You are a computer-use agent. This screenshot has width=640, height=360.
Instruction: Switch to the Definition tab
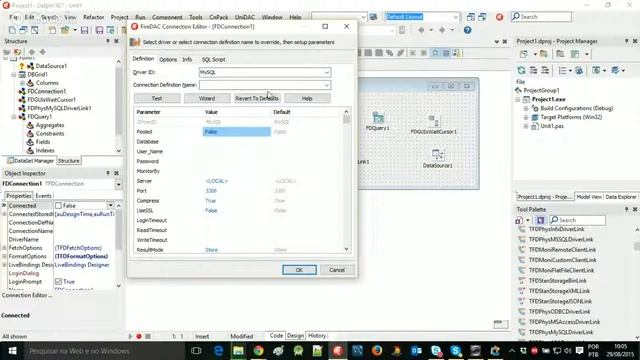(143, 59)
